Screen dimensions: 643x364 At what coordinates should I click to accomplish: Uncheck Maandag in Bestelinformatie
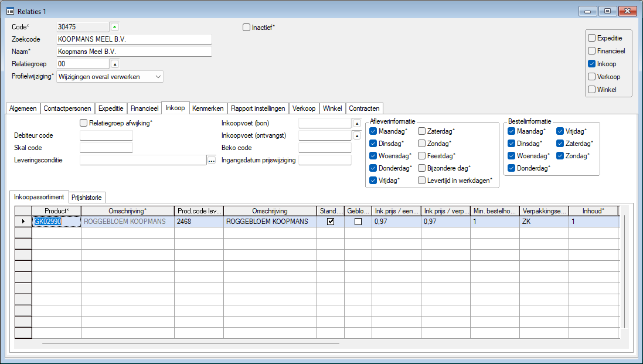coord(511,131)
